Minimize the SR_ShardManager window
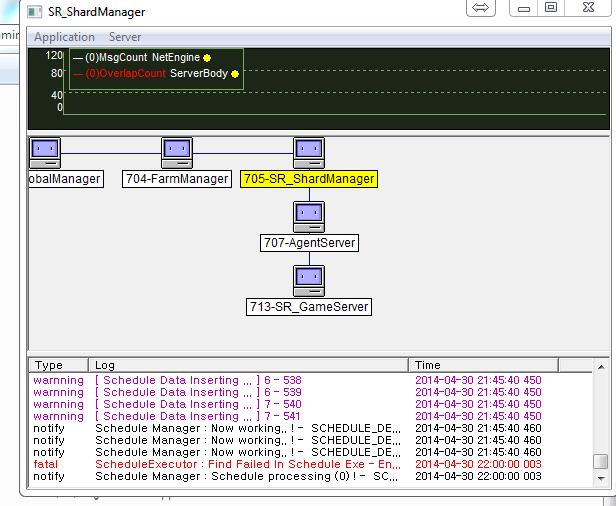 pyautogui.click(x=524, y=7)
